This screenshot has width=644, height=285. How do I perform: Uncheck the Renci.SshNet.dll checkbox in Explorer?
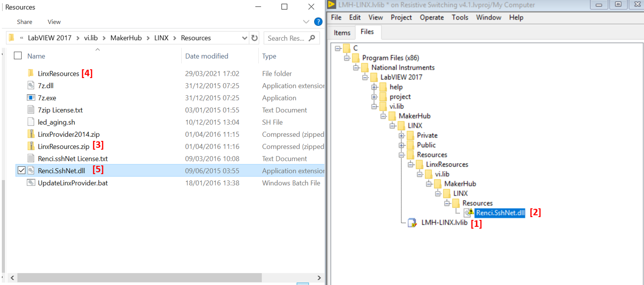tap(21, 170)
